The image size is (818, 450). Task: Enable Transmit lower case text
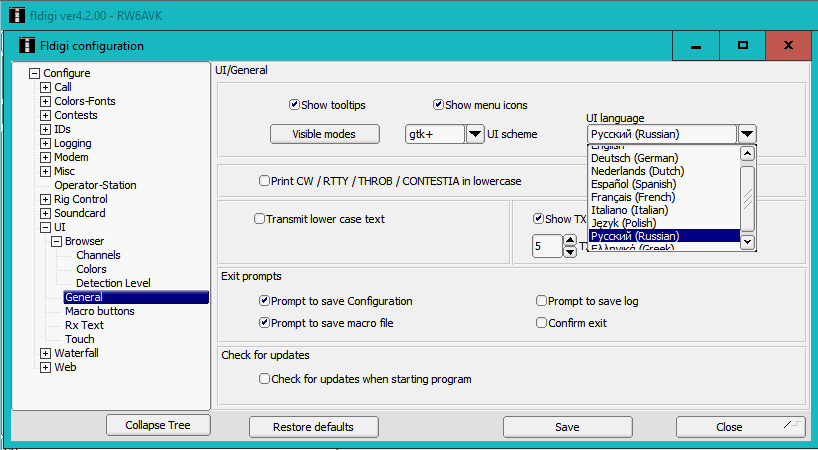click(260, 219)
